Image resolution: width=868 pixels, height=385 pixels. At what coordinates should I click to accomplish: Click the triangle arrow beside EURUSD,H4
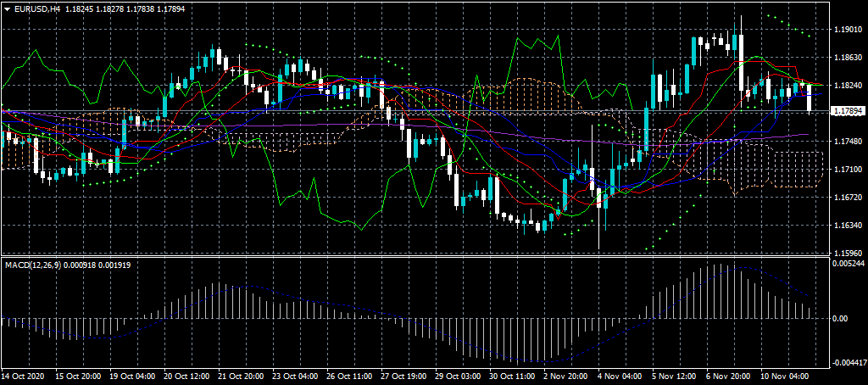pyautogui.click(x=7, y=8)
